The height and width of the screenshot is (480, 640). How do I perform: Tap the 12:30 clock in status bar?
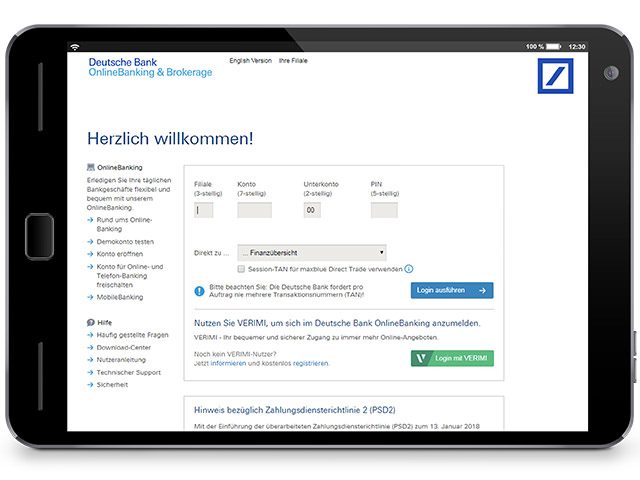pos(577,47)
